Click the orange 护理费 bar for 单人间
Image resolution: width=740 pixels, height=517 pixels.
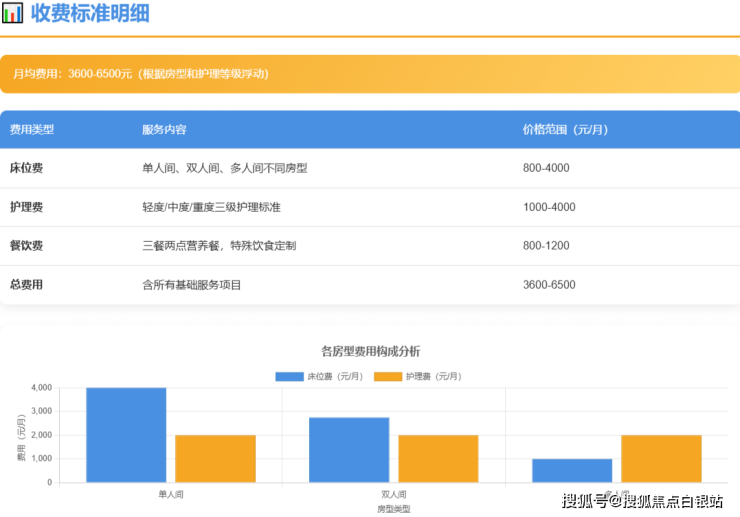point(215,459)
